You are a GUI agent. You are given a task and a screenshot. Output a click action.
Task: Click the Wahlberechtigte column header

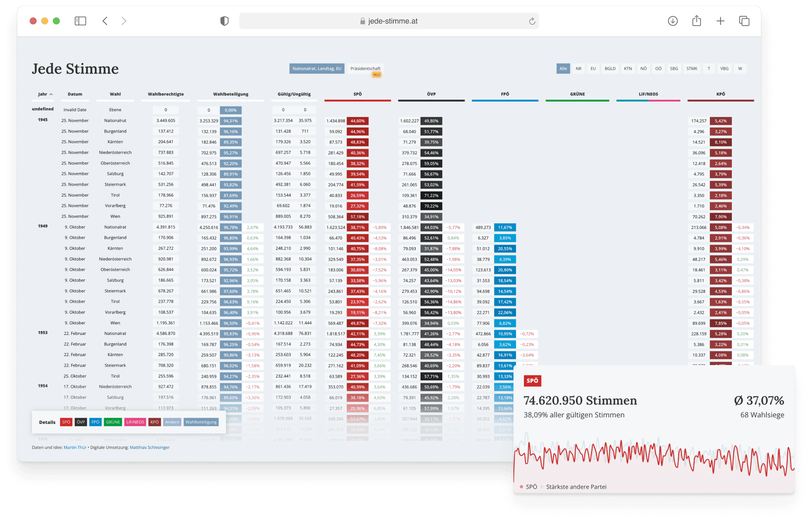pyautogui.click(x=166, y=94)
